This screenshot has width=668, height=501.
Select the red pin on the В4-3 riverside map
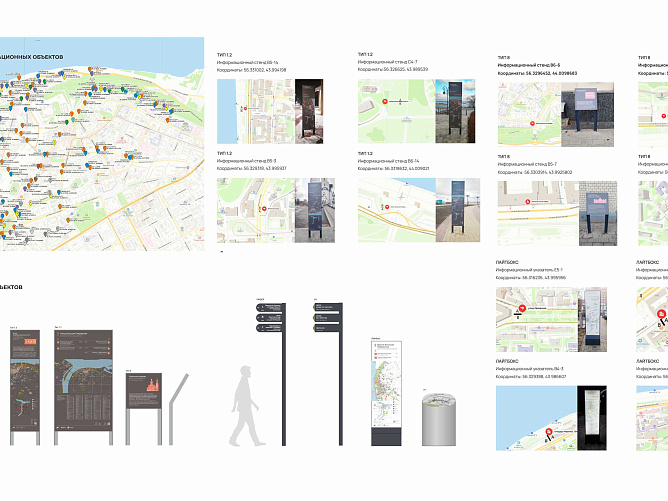(549, 433)
